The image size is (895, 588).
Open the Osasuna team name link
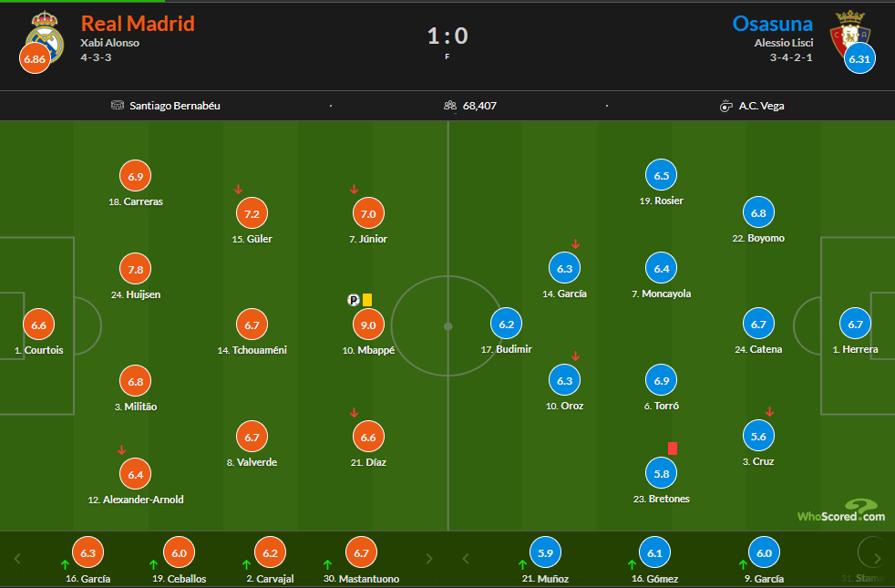[772, 24]
